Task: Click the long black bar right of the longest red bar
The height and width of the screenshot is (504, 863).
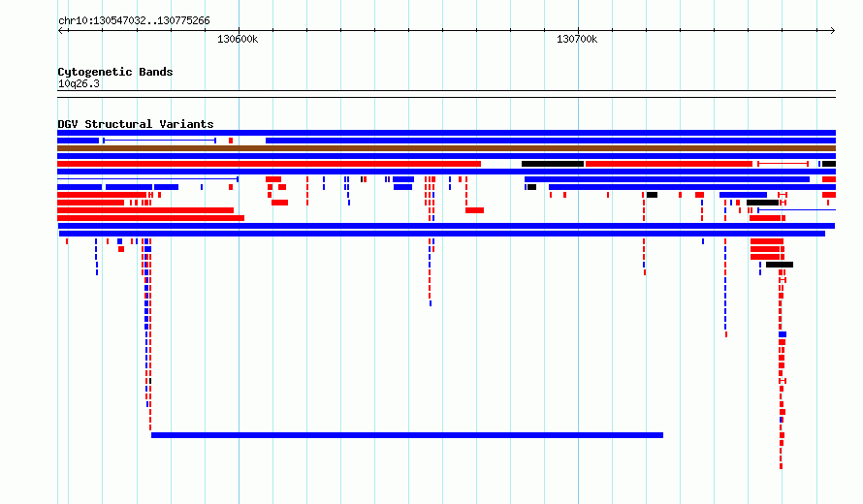Action: point(553,164)
